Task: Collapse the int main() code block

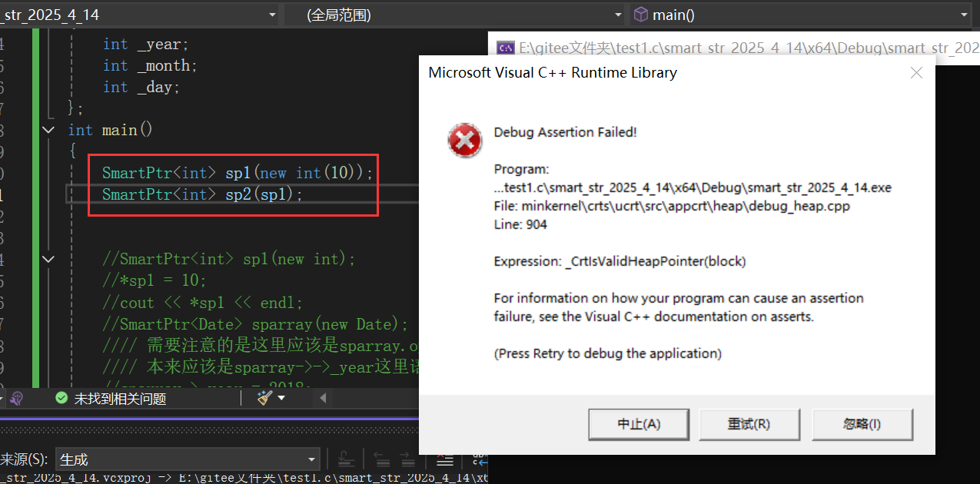Action: tap(48, 131)
